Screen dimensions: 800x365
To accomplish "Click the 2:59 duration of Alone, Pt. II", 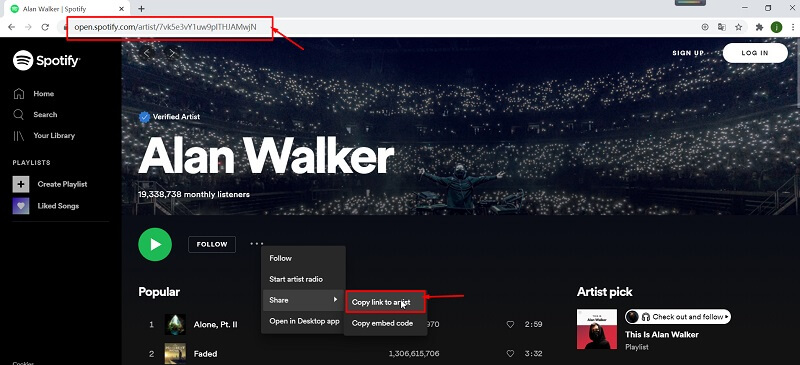I will [534, 324].
